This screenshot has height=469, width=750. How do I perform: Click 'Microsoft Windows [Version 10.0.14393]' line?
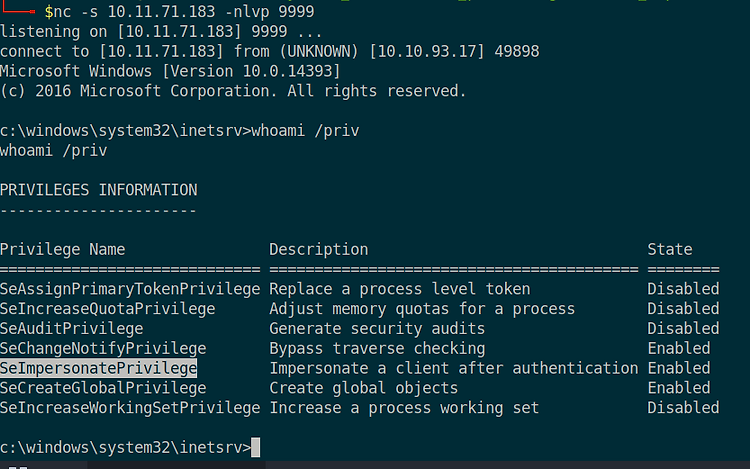[x=170, y=71]
